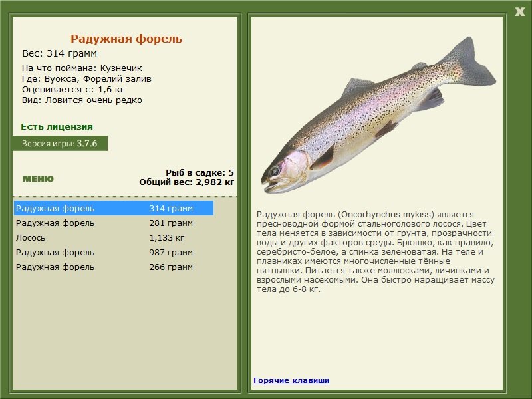Click the На что поймана: Кузнечик line

(82, 68)
